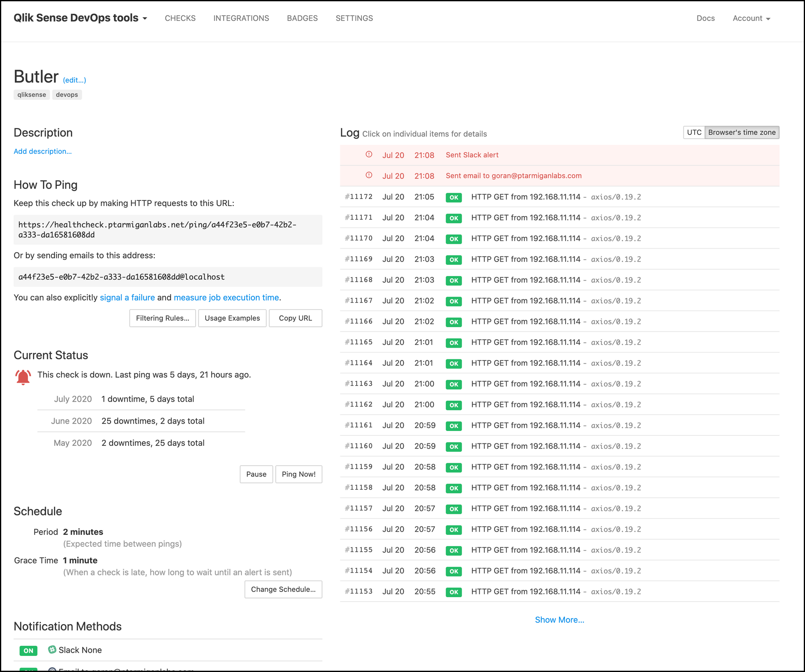The height and width of the screenshot is (672, 805).
Task: Open the measure job execution time link
Action: tap(226, 297)
